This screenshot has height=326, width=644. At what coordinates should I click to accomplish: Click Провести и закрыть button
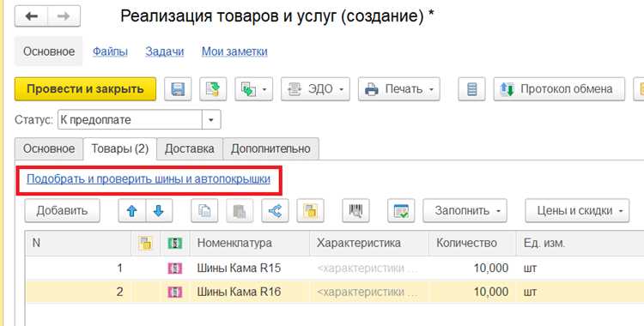85,89
